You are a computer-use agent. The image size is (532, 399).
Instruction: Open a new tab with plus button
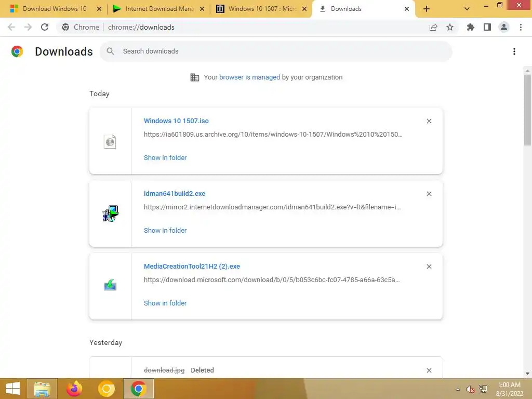427,9
